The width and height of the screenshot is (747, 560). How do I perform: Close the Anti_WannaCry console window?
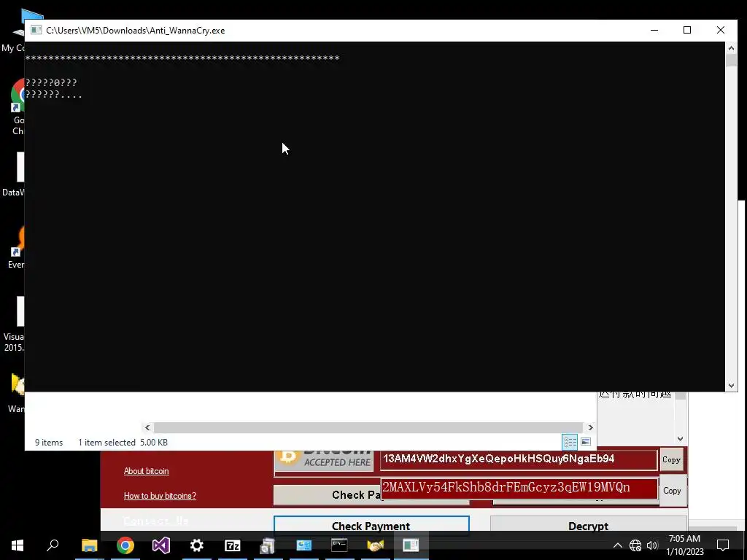(720, 30)
